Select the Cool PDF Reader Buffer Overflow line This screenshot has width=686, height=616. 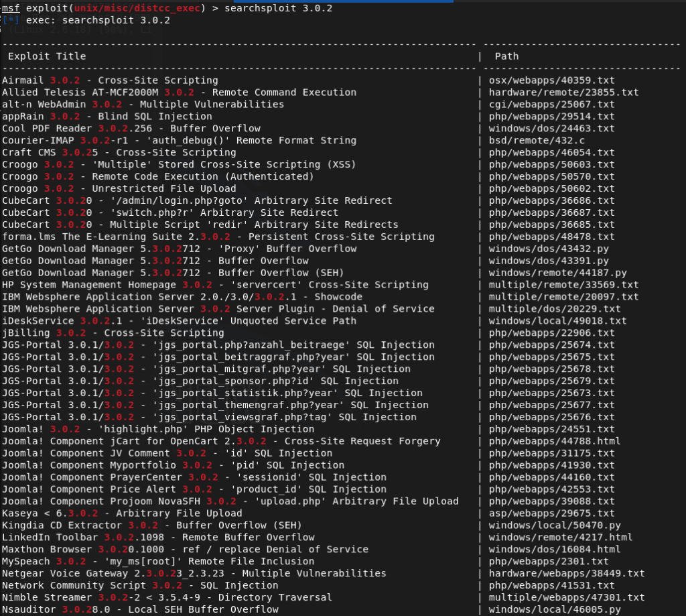[x=131, y=129]
